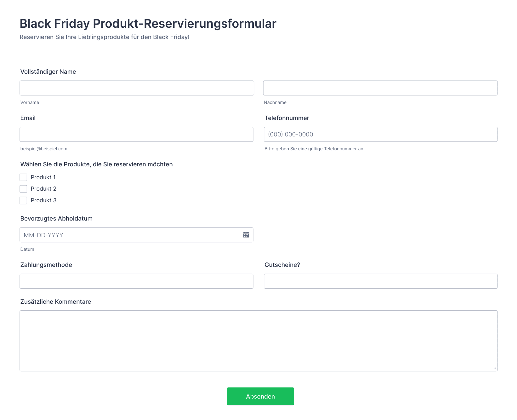517x420 pixels.
Task: Click the Produkt 3 label text
Action: coord(43,200)
